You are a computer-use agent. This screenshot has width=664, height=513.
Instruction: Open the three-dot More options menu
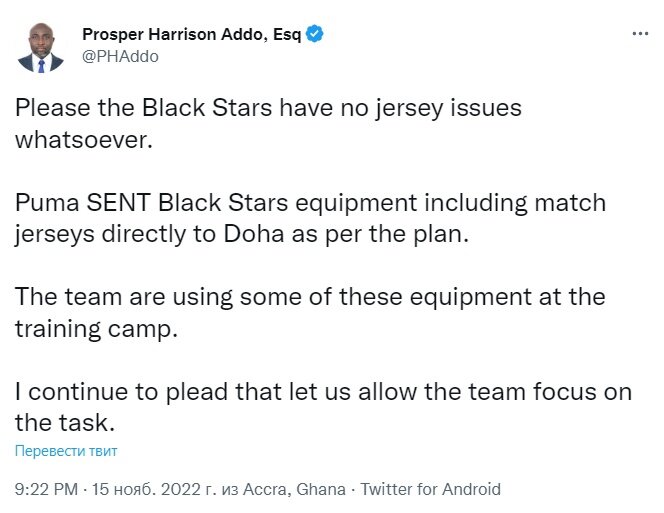(640, 34)
